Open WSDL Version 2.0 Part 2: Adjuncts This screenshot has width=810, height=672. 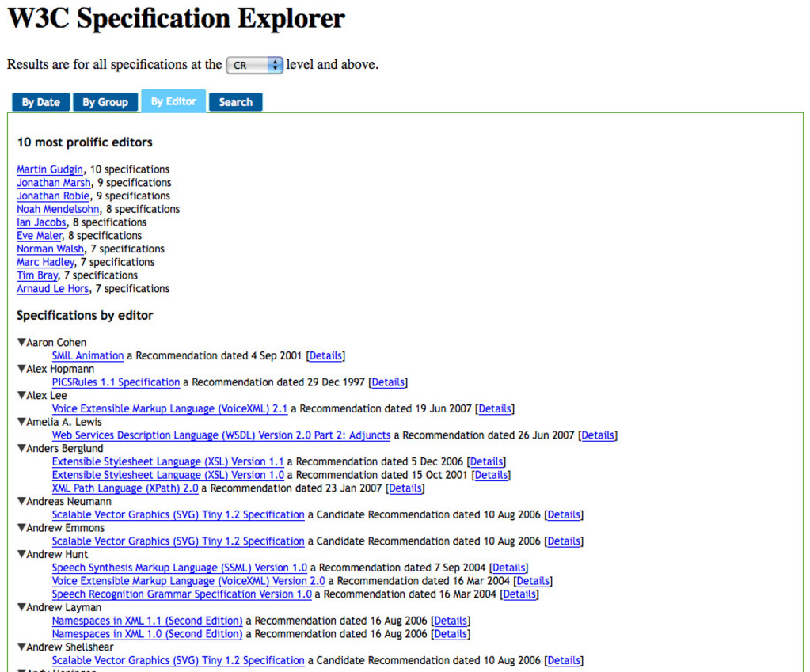coord(221,435)
